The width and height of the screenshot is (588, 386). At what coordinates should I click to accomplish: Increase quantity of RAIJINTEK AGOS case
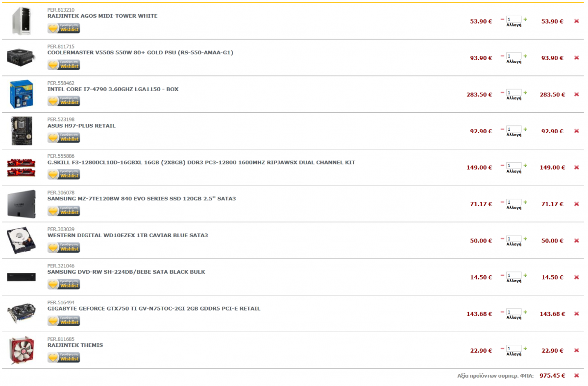click(x=525, y=19)
